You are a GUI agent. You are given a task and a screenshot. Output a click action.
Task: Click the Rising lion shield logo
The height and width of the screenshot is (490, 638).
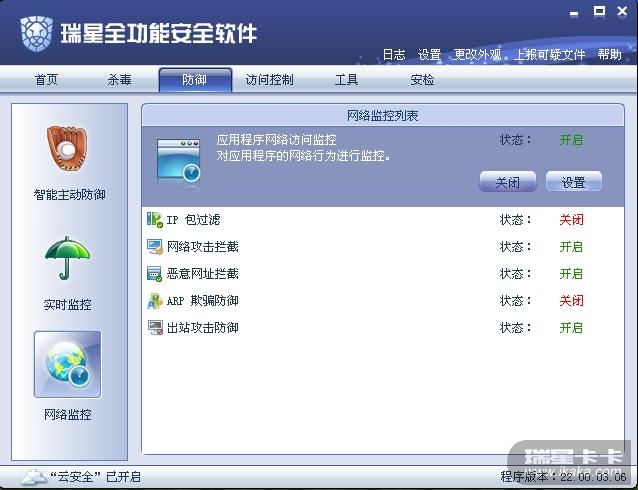pyautogui.click(x=36, y=33)
